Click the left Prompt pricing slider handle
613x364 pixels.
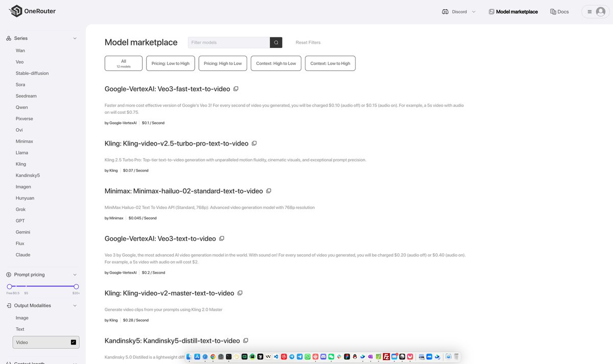[x=9, y=286]
